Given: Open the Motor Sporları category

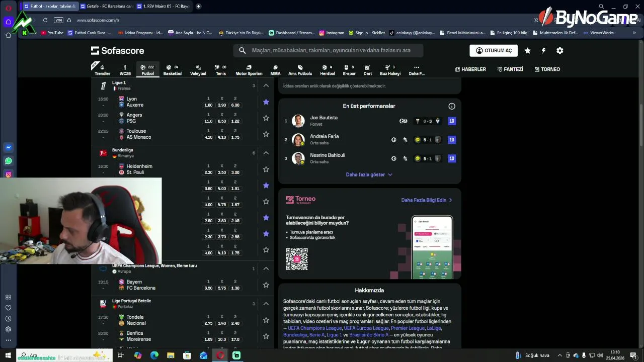Looking at the screenshot, I should click(249, 69).
